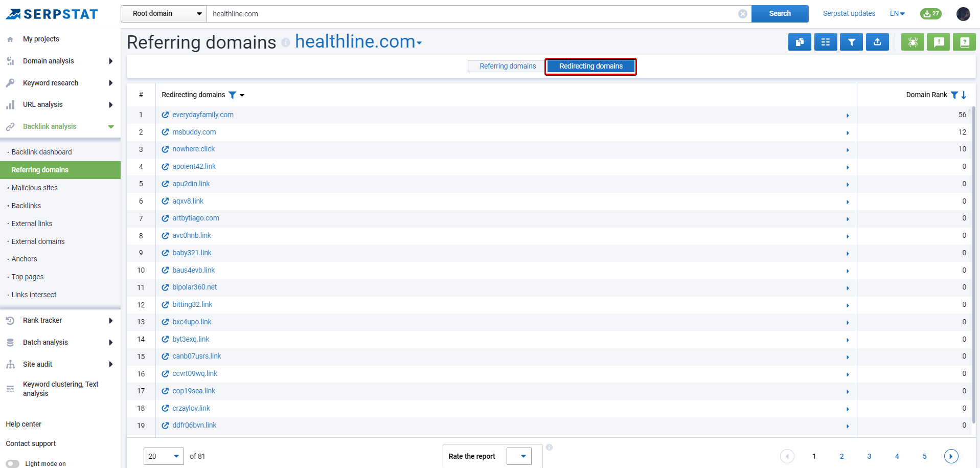This screenshot has height=468, width=980.
Task: Open Backlink dashboard in sidebar
Action: click(x=41, y=152)
